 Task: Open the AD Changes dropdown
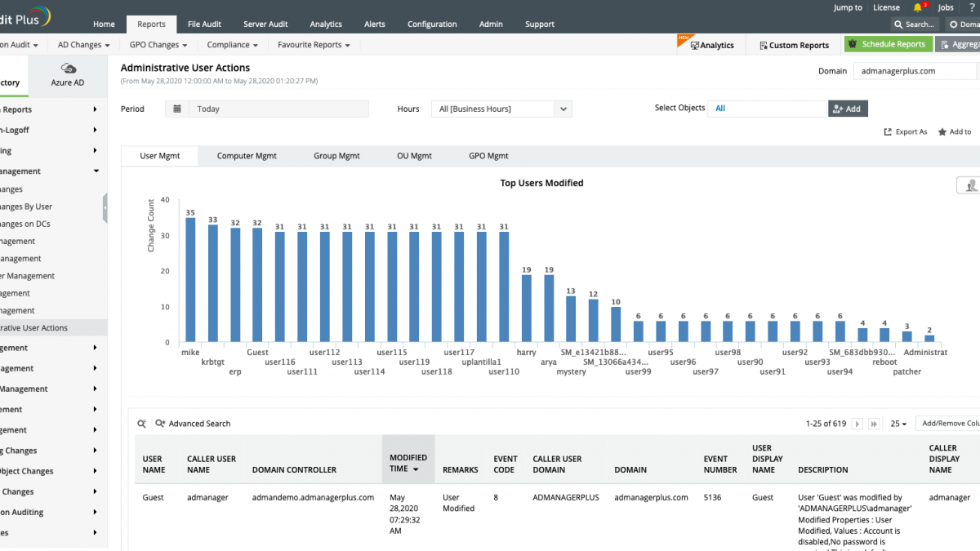84,45
